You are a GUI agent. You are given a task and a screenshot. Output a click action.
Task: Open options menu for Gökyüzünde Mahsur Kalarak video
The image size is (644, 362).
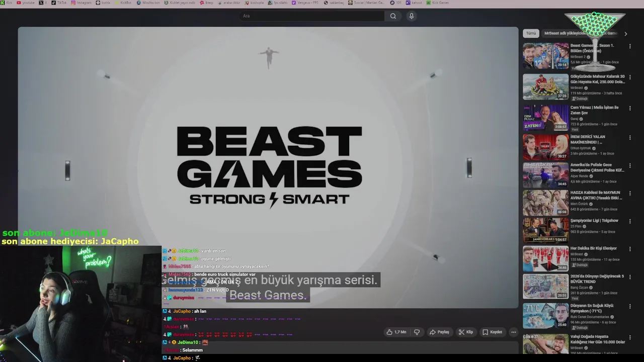(x=630, y=77)
